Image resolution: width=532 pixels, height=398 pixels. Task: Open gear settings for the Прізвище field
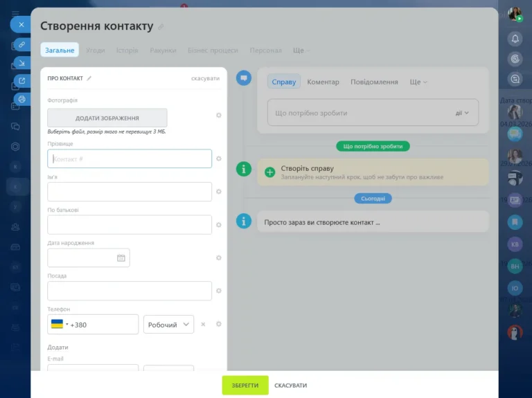219,159
